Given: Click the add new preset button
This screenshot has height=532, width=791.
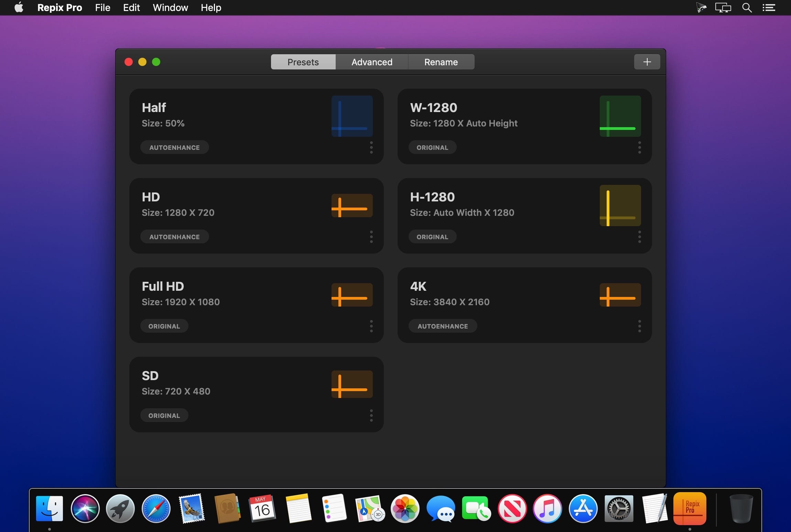Looking at the screenshot, I should tap(647, 61).
